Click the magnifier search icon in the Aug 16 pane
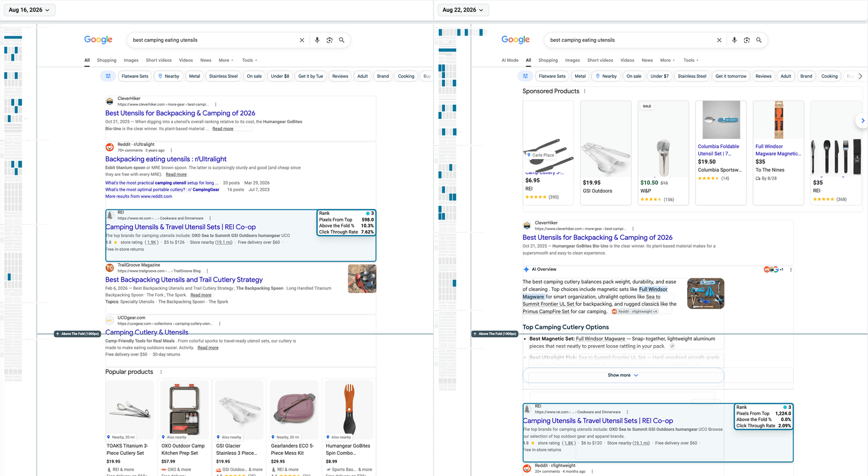The image size is (868, 476). coord(342,40)
